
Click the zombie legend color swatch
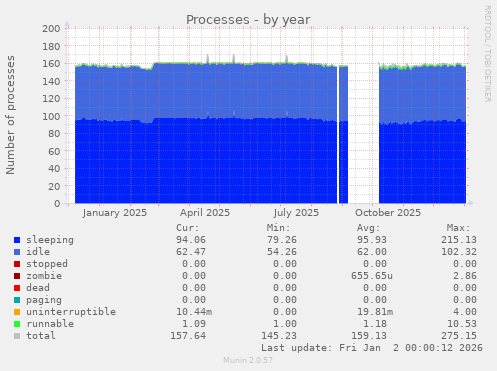17,276
